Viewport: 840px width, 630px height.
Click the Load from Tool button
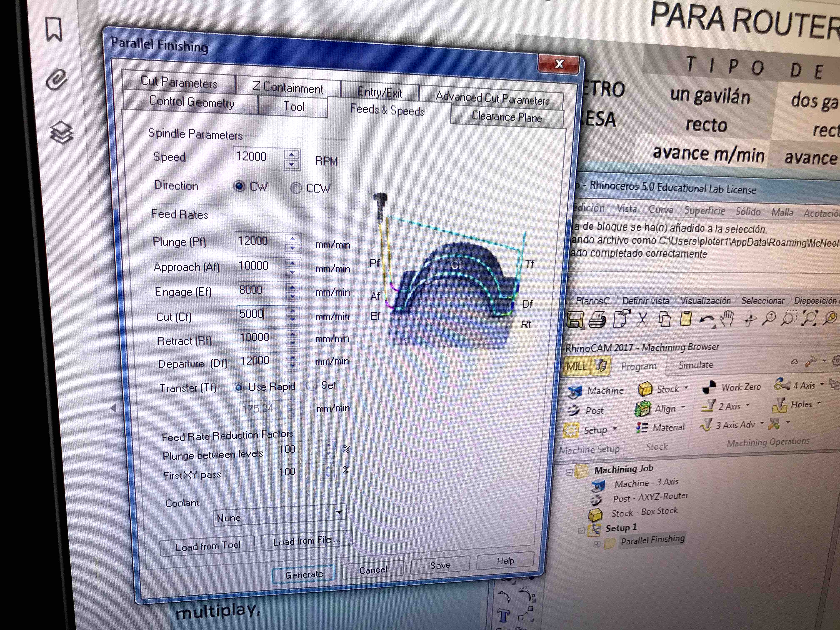[x=208, y=546]
